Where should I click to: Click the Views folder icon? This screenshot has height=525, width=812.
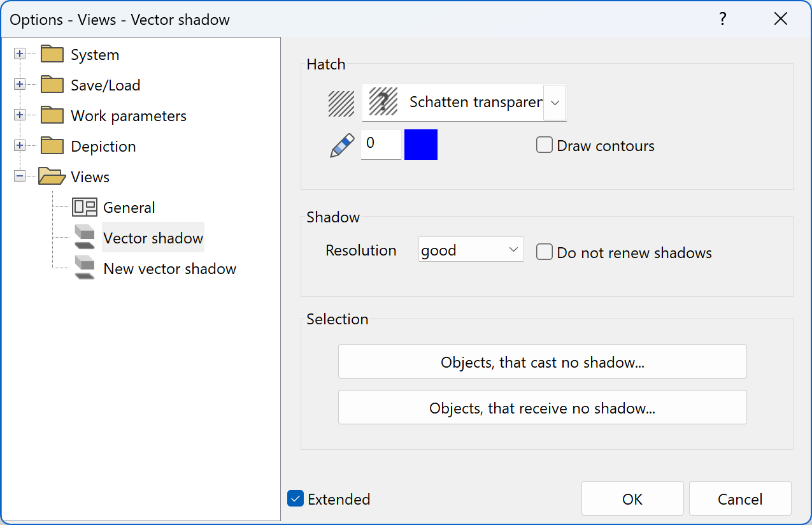click(x=51, y=176)
